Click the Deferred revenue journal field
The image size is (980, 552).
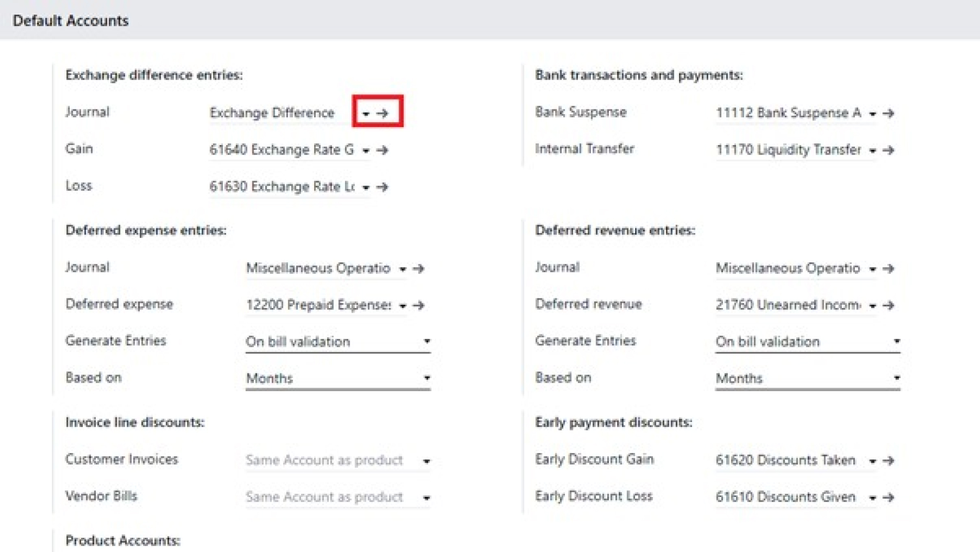click(x=788, y=269)
